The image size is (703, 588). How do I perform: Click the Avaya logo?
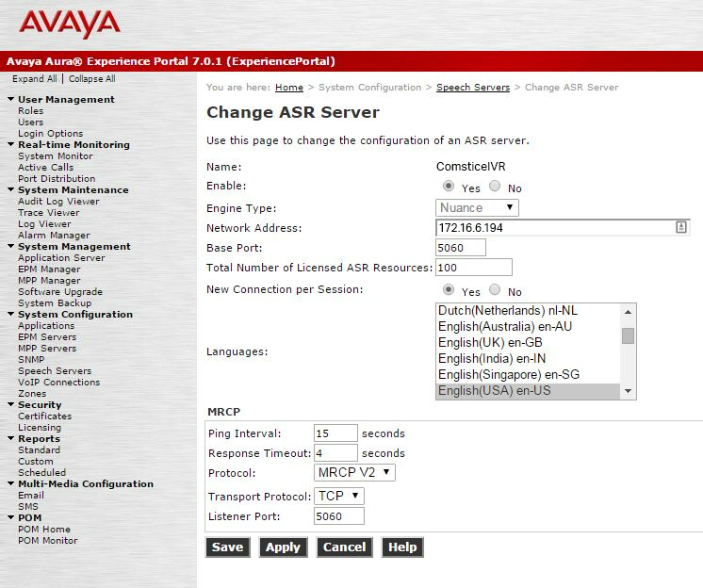(70, 24)
